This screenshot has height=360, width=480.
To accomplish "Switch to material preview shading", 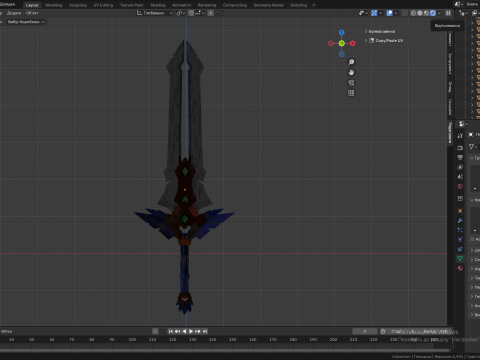I will (426, 13).
